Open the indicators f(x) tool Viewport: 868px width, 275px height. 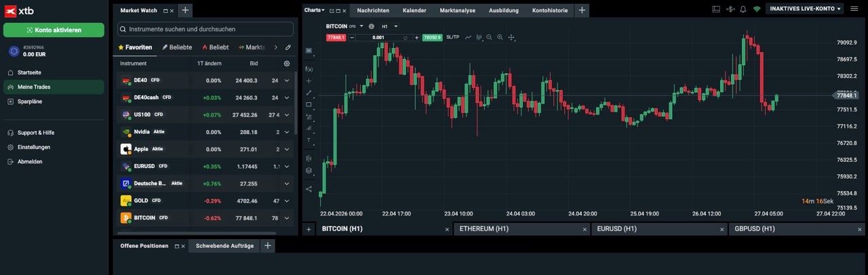point(309,69)
